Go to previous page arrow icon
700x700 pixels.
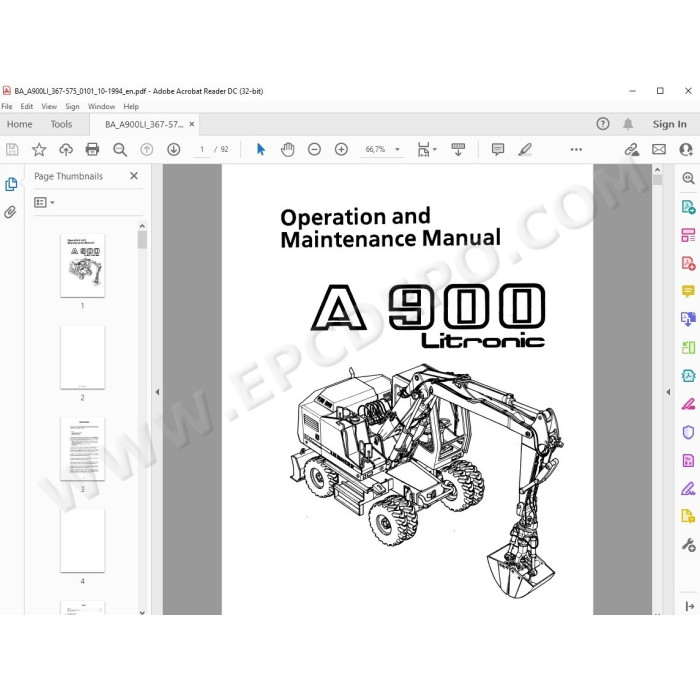click(x=146, y=150)
